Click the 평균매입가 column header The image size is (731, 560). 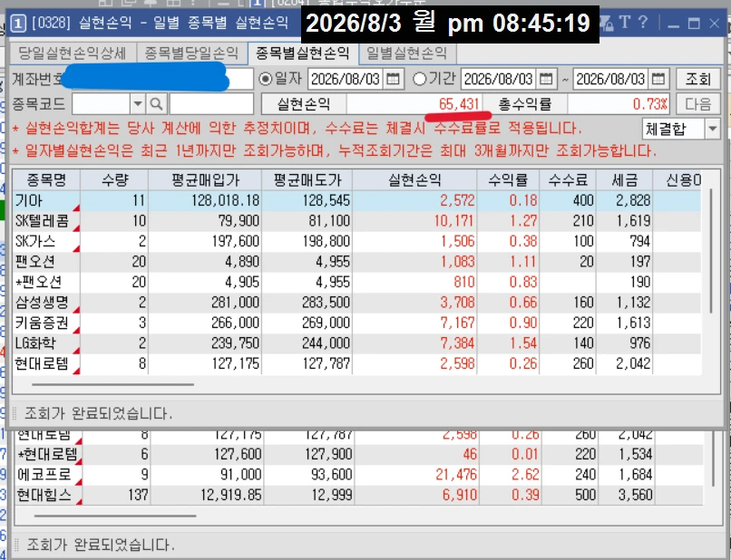pyautogui.click(x=205, y=179)
